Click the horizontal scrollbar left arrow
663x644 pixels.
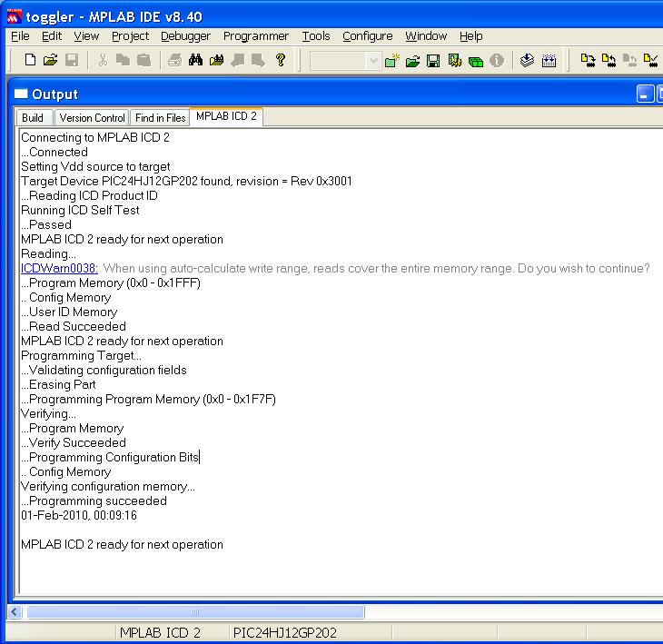click(15, 611)
